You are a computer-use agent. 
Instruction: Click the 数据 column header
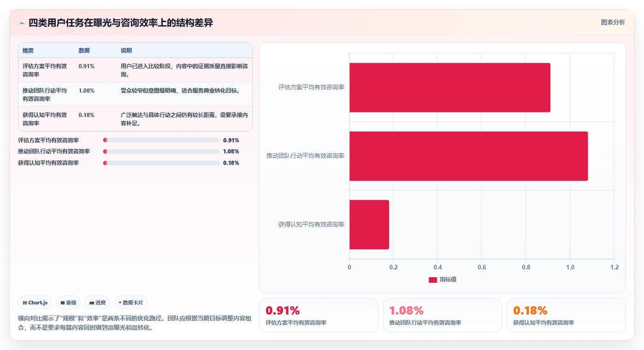click(84, 51)
